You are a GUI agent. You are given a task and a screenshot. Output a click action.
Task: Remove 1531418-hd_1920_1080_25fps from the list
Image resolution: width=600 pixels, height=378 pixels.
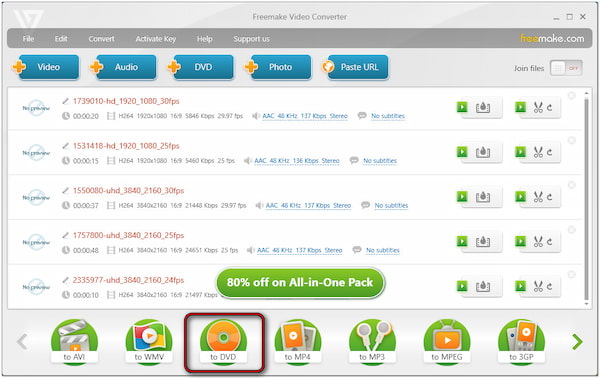(x=572, y=140)
